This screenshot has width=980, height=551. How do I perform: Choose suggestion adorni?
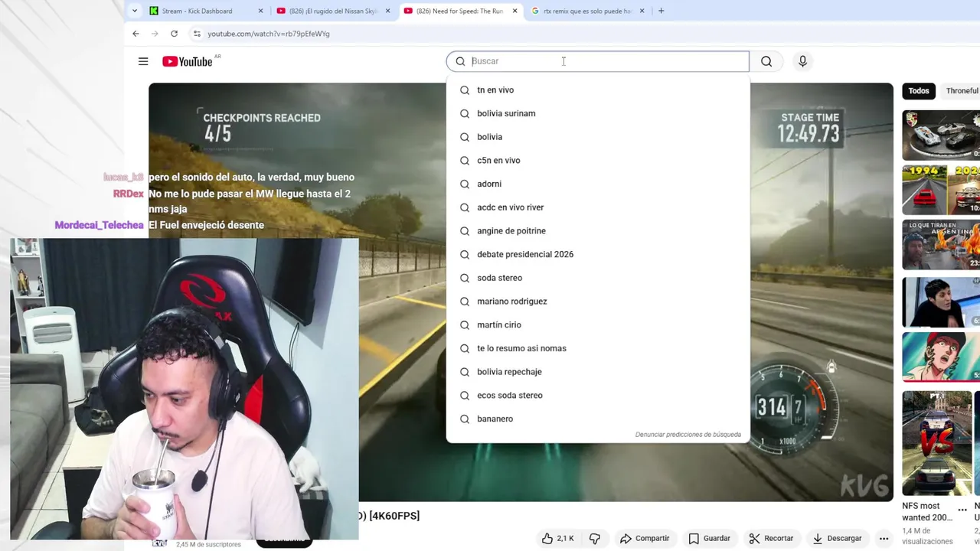(598, 184)
